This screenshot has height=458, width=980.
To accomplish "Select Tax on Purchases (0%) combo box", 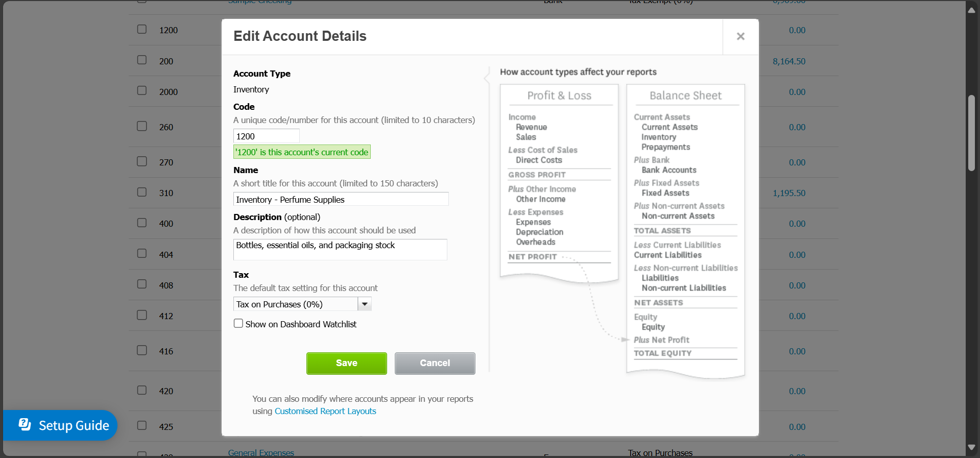I will 296,304.
